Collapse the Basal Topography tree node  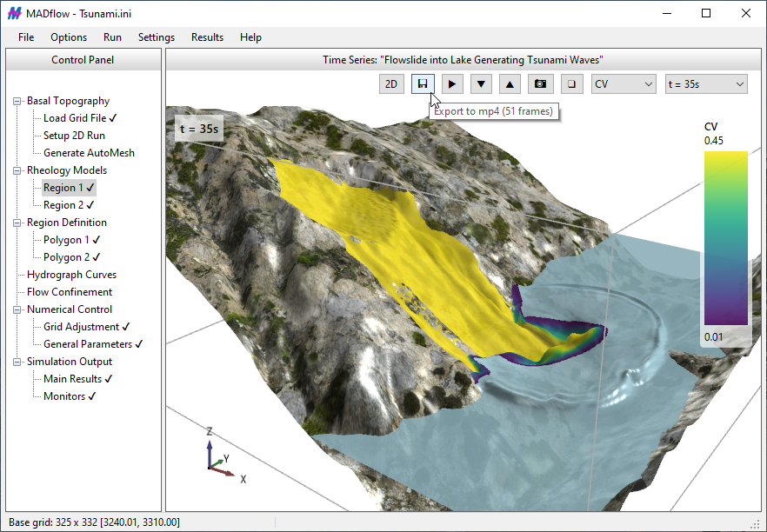click(x=17, y=101)
